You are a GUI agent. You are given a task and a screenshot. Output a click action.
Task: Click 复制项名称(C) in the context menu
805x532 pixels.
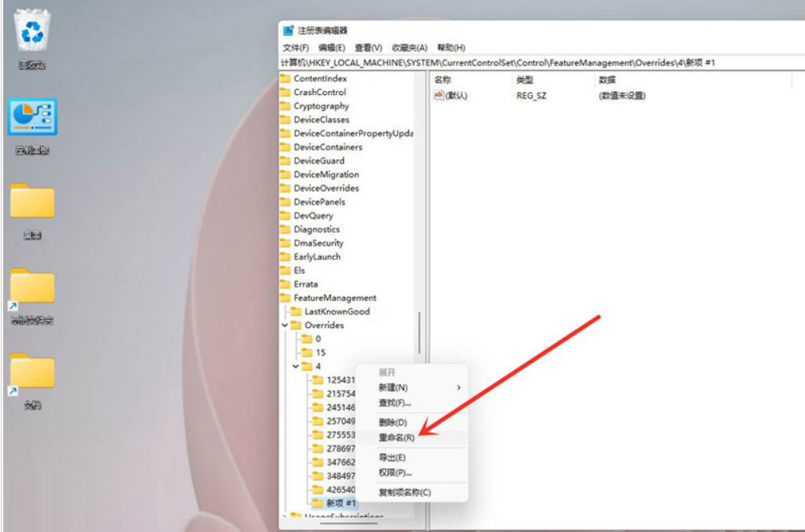(x=404, y=492)
